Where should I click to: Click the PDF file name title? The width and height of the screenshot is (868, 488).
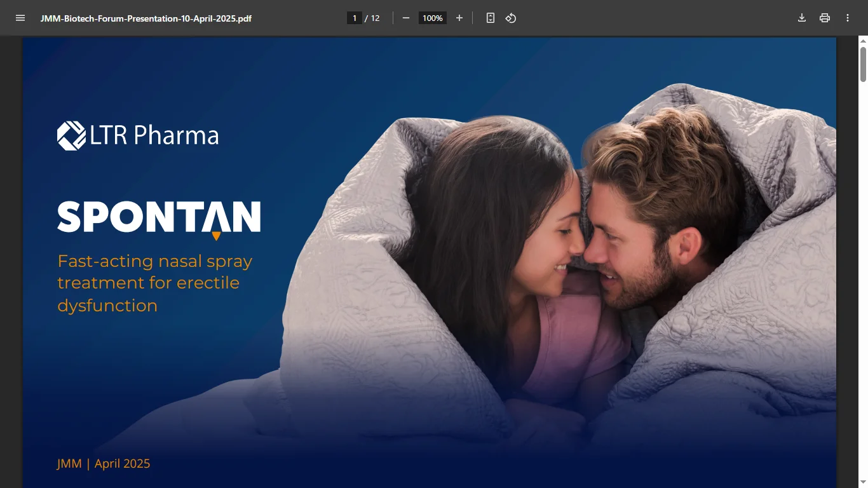(x=146, y=18)
